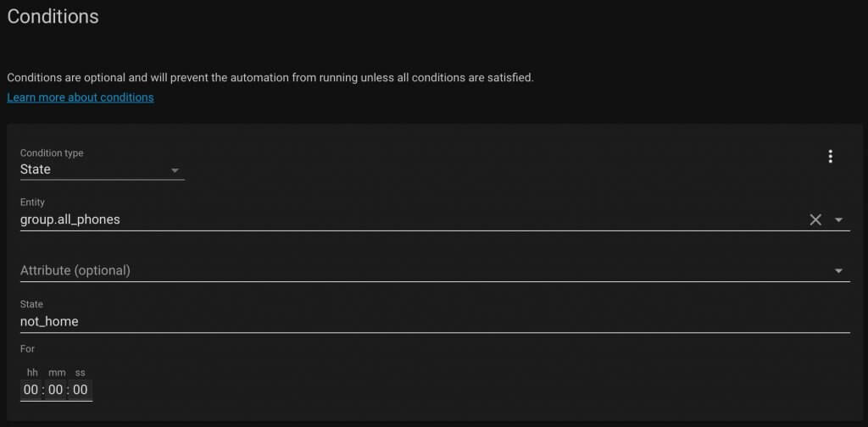Click the conditions description paragraph text

pyautogui.click(x=270, y=77)
